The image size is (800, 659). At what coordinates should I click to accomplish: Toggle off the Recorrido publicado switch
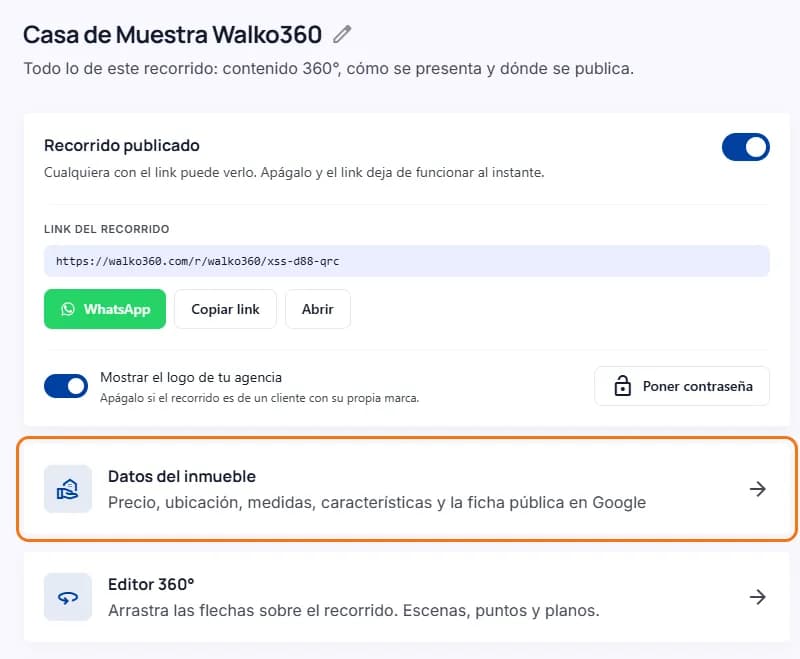pos(745,147)
